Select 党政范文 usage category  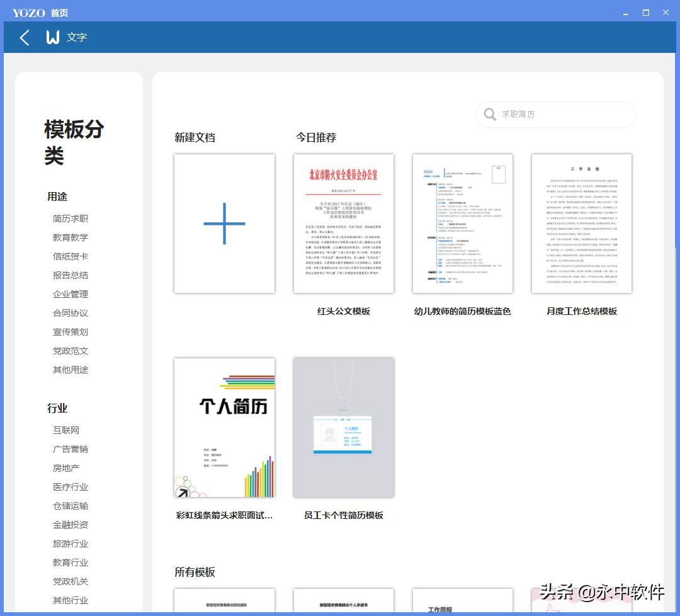point(71,351)
